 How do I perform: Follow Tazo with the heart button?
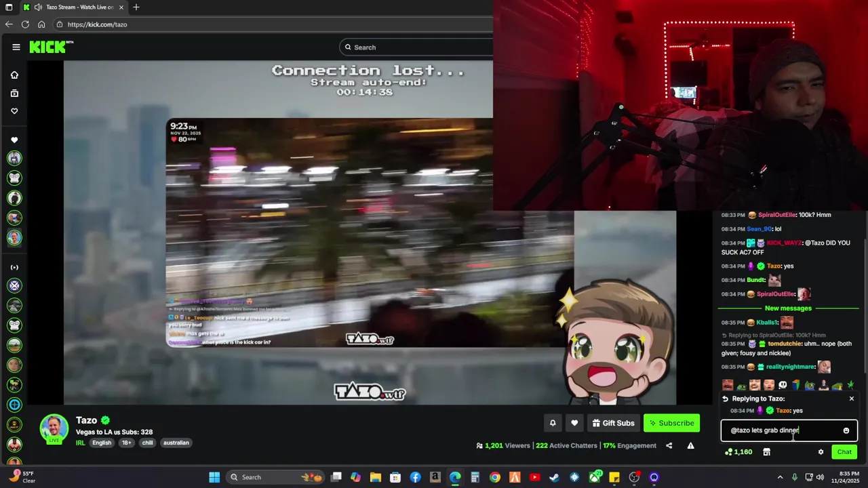click(574, 423)
